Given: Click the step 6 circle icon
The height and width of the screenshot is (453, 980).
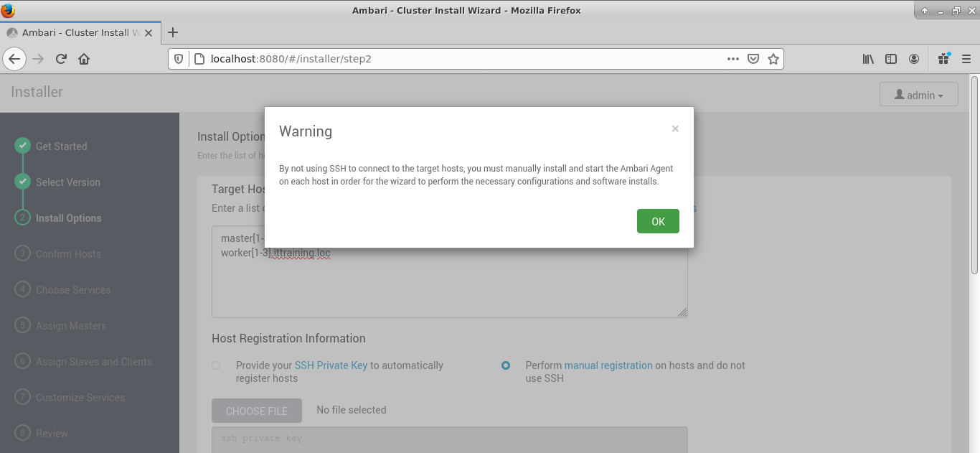Looking at the screenshot, I should 22,361.
